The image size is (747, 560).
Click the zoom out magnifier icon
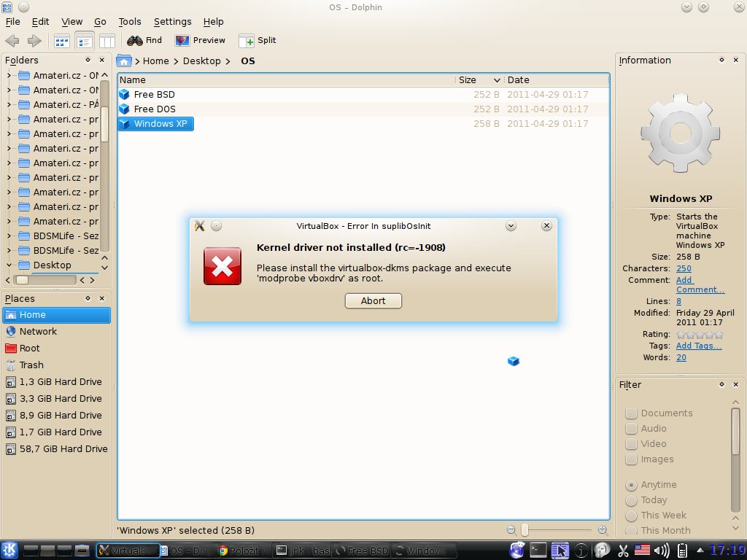click(511, 530)
